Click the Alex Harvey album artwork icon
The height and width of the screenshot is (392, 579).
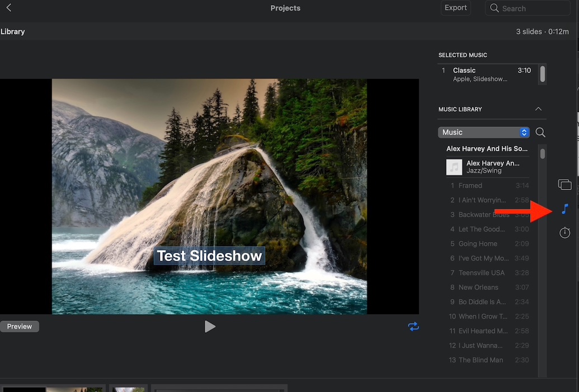coord(455,167)
